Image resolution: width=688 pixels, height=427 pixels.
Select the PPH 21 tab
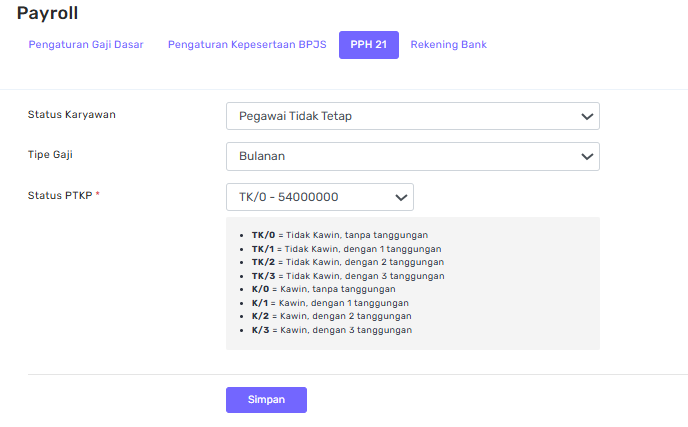tap(368, 45)
